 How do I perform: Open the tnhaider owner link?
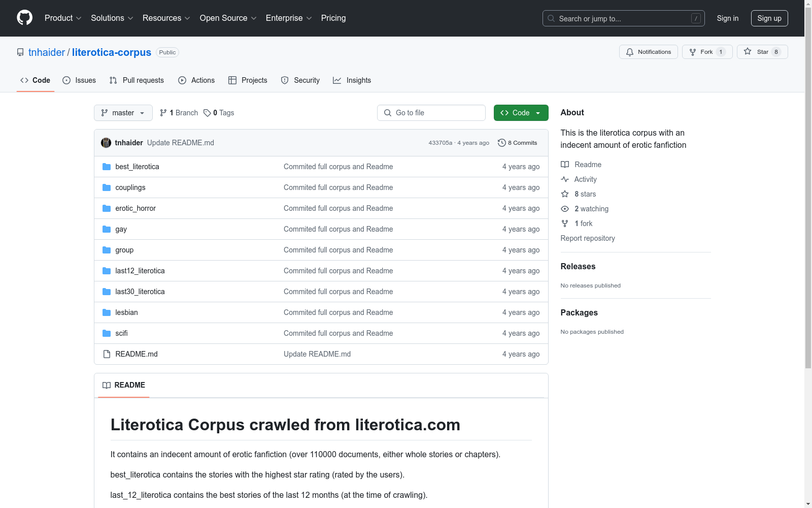(47, 52)
